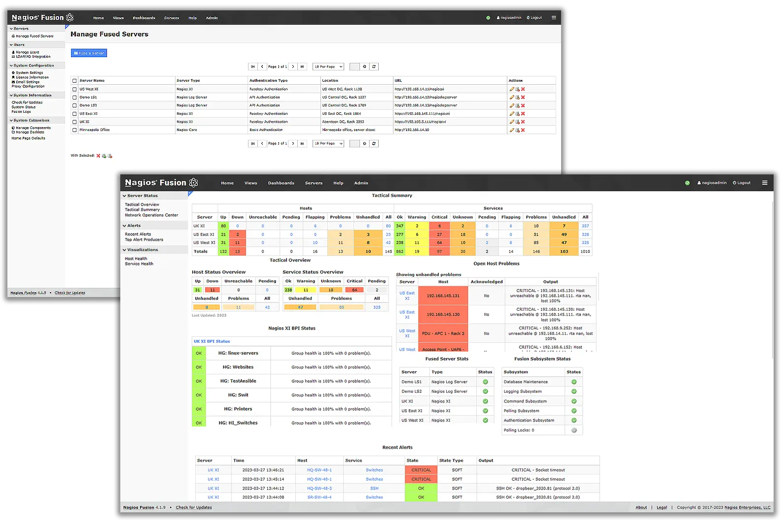Collapse System Extensions sidebar section

(36, 120)
